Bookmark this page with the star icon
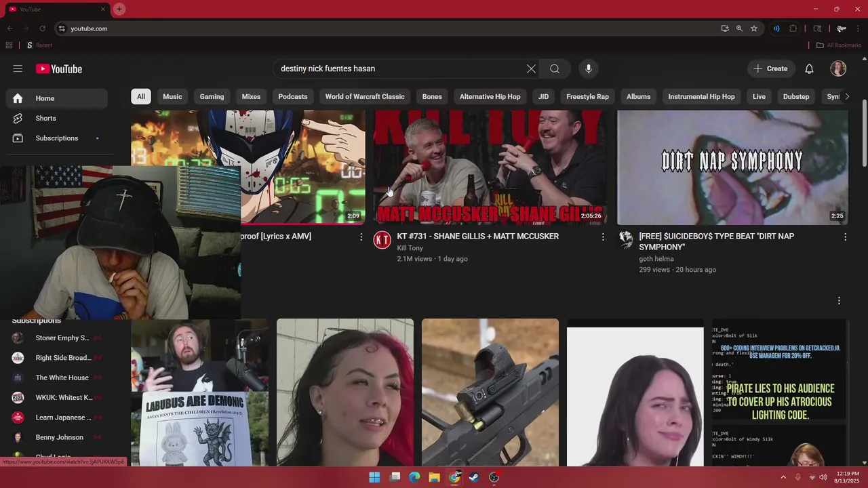This screenshot has width=868, height=488. pyautogui.click(x=754, y=28)
